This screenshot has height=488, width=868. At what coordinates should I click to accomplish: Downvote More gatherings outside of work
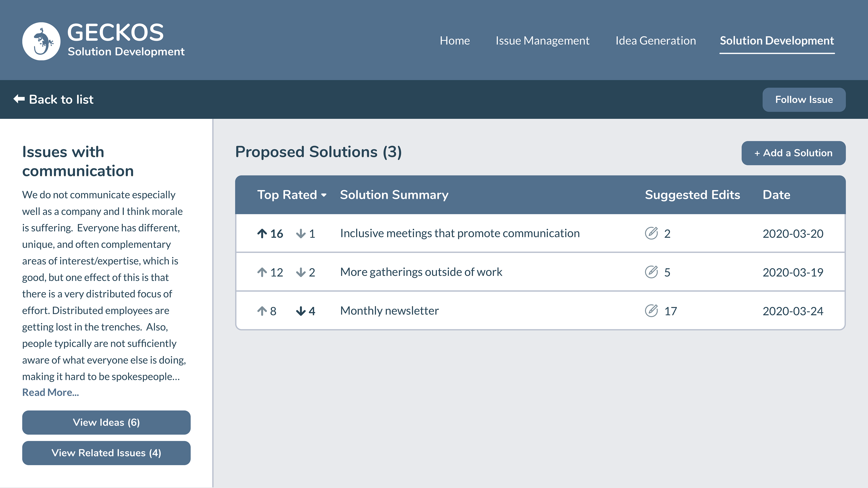pos(301,272)
